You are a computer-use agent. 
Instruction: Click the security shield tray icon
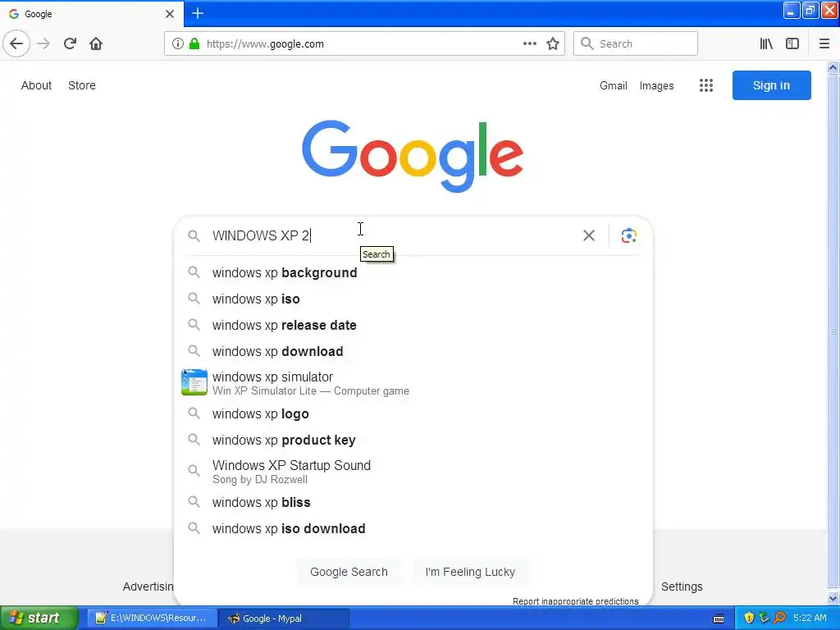point(749,618)
